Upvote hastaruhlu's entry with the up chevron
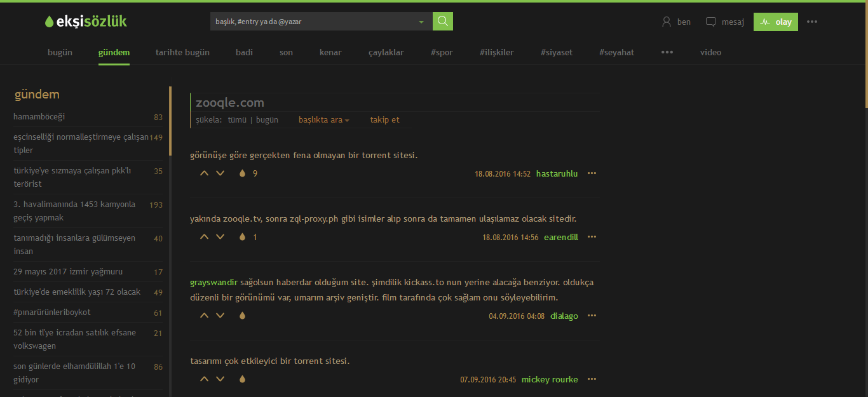Image resolution: width=868 pixels, height=397 pixels. (x=204, y=173)
